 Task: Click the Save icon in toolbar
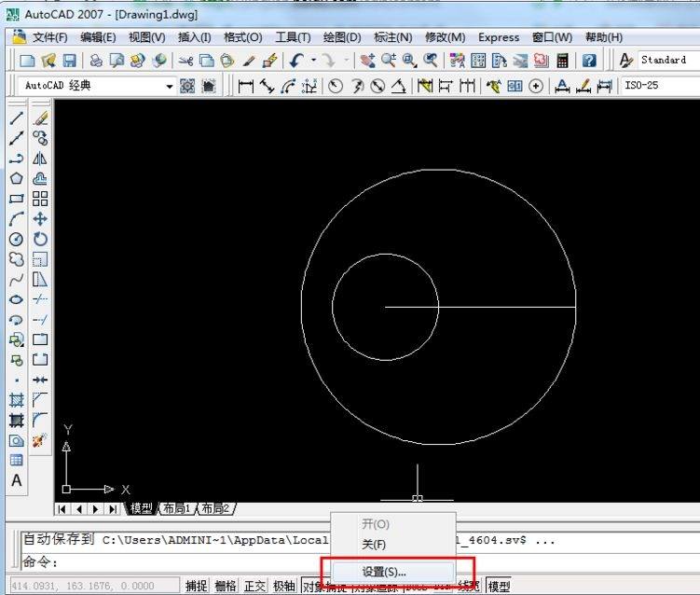69,61
